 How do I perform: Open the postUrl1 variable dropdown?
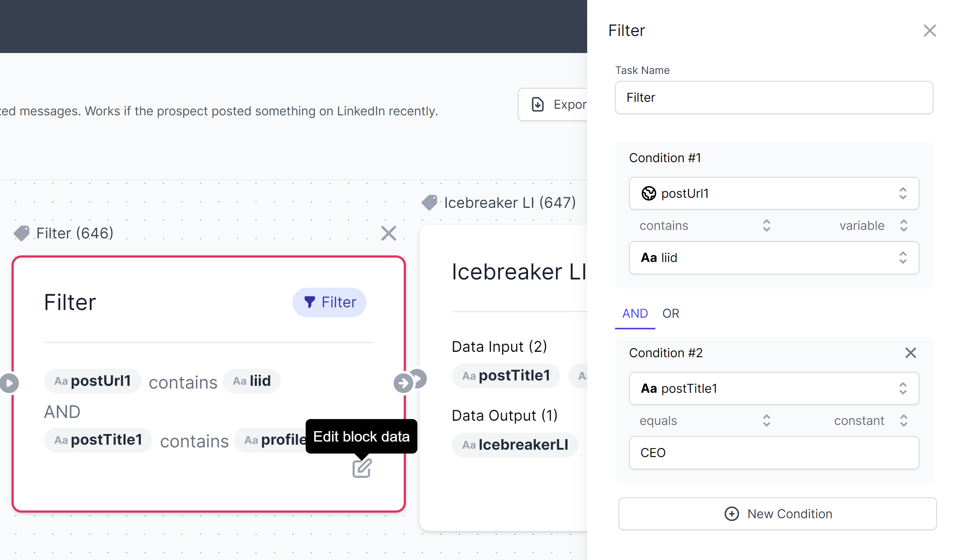(x=774, y=193)
